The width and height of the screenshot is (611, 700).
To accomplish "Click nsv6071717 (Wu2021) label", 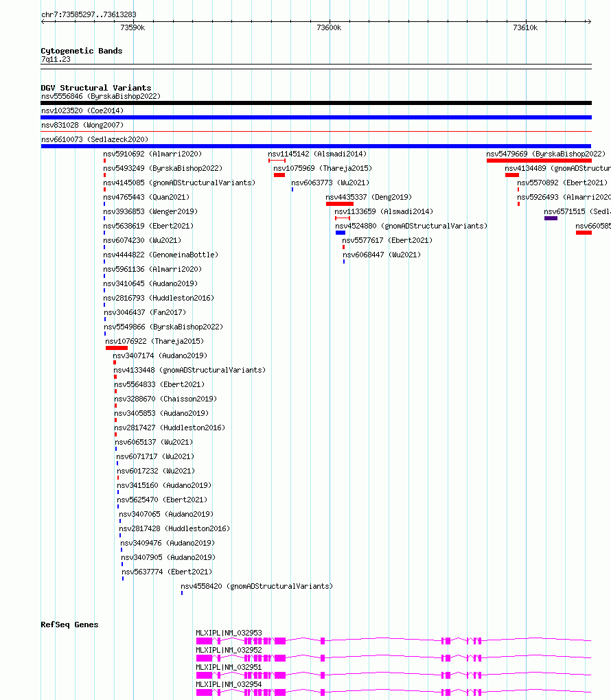I will coord(155,456).
